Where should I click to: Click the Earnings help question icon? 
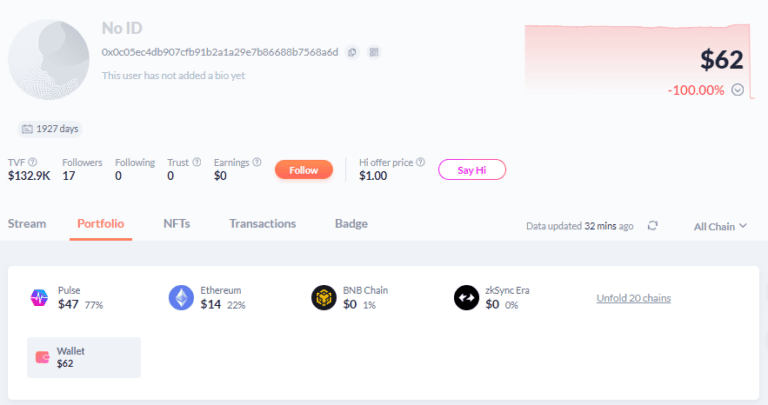pyautogui.click(x=257, y=162)
